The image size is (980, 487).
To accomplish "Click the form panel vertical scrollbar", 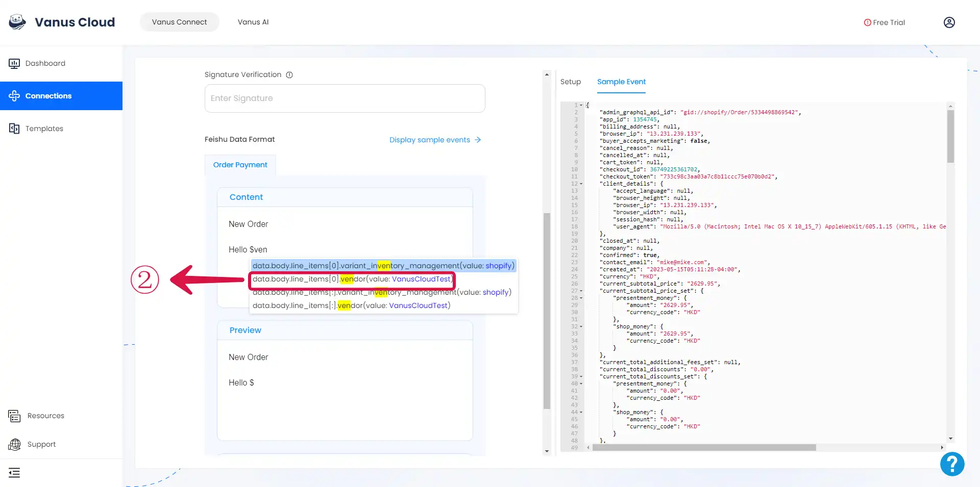I will (547, 311).
